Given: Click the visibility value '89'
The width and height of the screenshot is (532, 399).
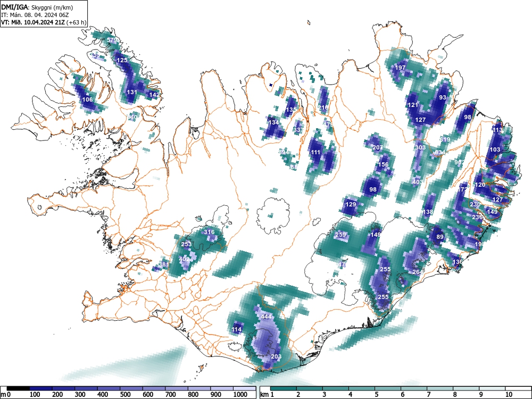Looking at the screenshot, I should (440, 237).
